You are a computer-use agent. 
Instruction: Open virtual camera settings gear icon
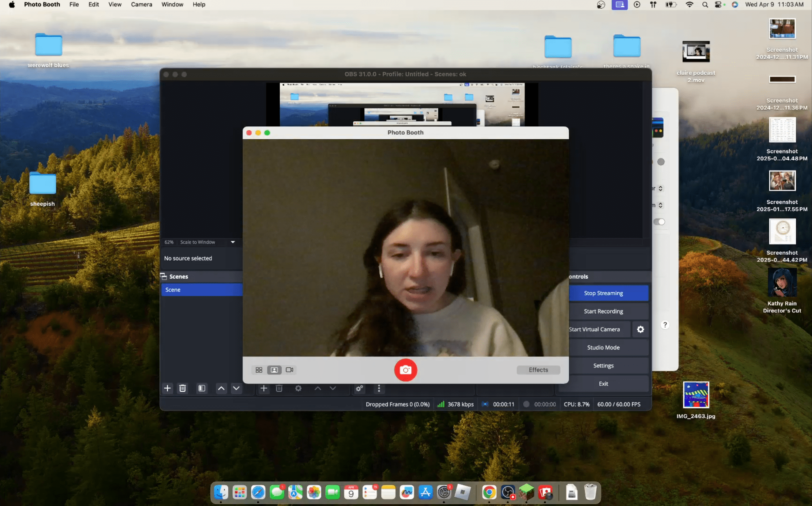640,330
